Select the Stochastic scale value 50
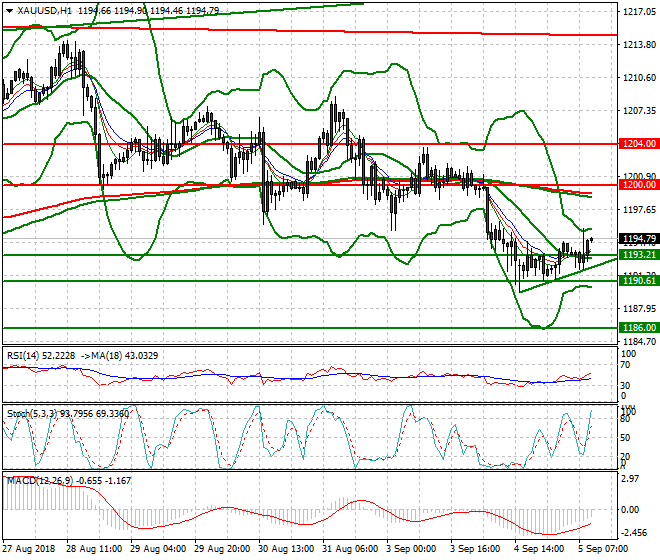The image size is (660, 560). tap(625, 438)
